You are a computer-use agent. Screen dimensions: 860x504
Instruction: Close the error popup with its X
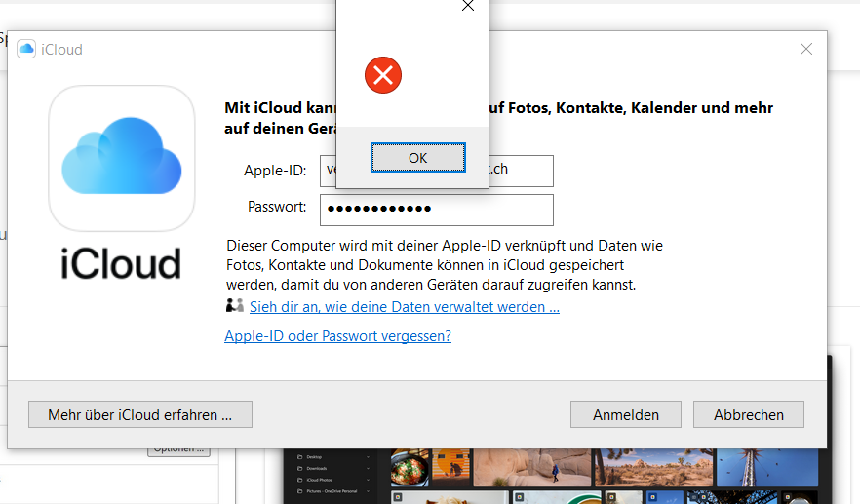point(468,6)
